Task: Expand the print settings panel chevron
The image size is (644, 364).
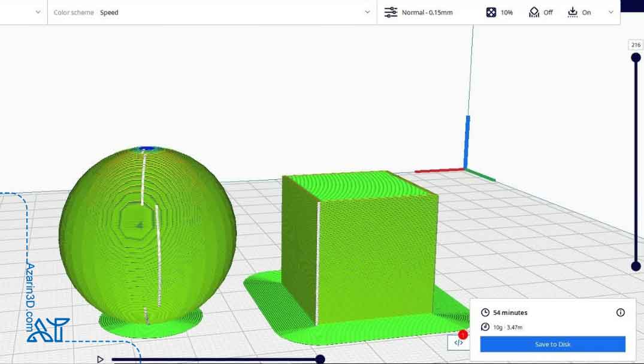Action: coord(611,12)
